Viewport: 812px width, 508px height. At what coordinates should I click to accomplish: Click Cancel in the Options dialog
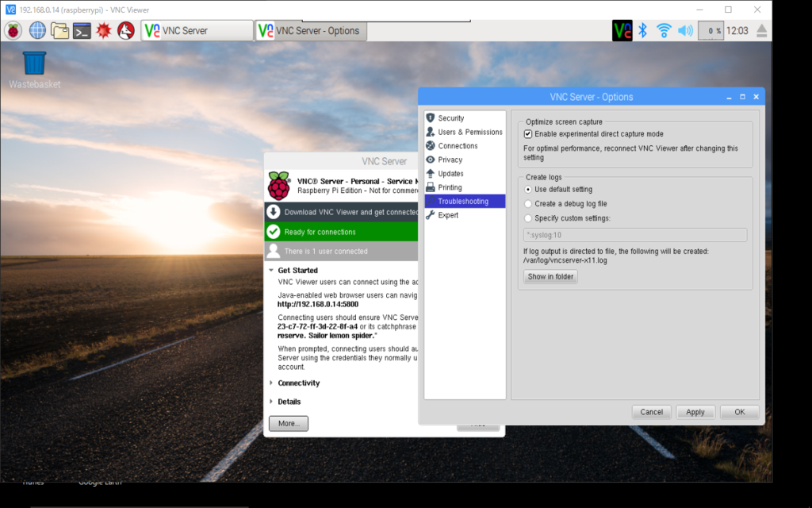[651, 412]
